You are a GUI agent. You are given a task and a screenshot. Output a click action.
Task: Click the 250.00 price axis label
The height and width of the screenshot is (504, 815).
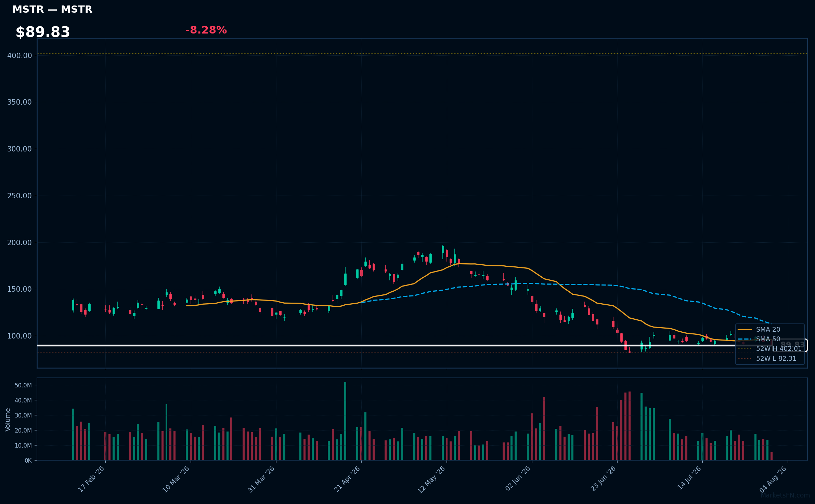coord(20,196)
